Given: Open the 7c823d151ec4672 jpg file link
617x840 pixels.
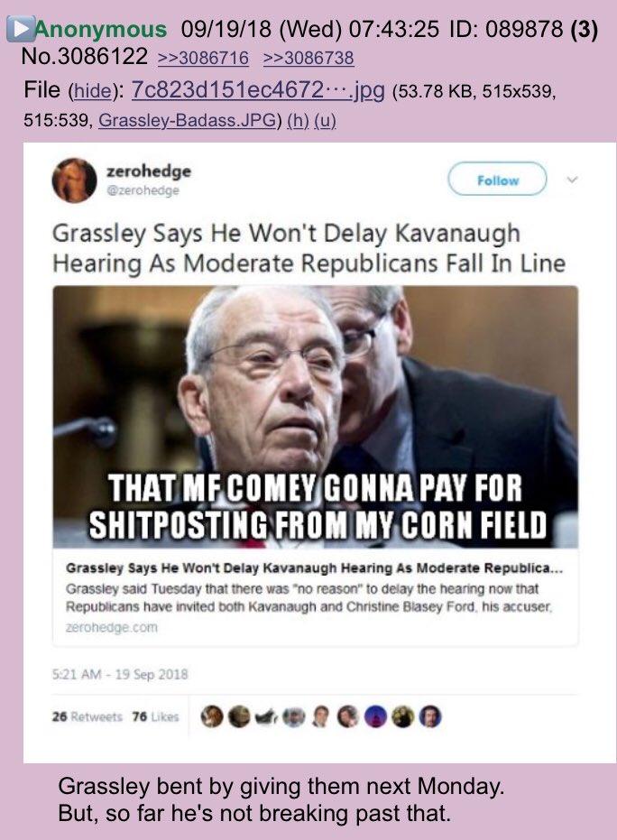Looking at the screenshot, I should pyautogui.click(x=258, y=90).
